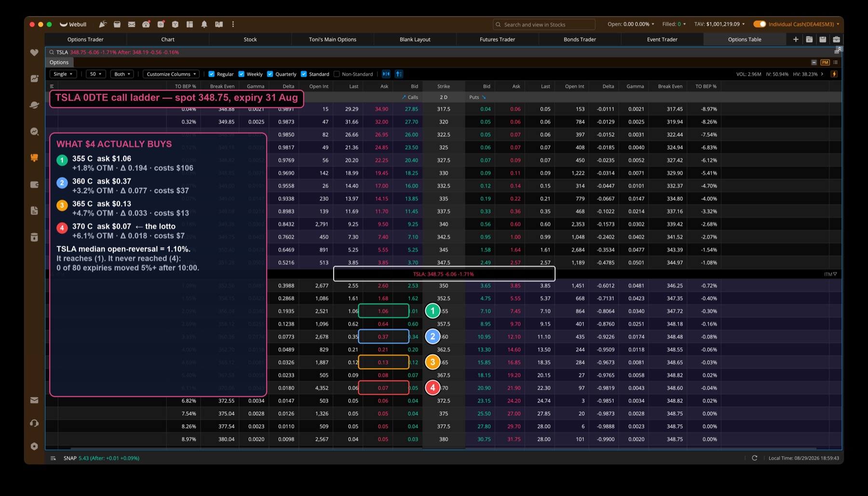Open the list view icon beside PM
Screen dimensions: 868x496
[836, 62]
